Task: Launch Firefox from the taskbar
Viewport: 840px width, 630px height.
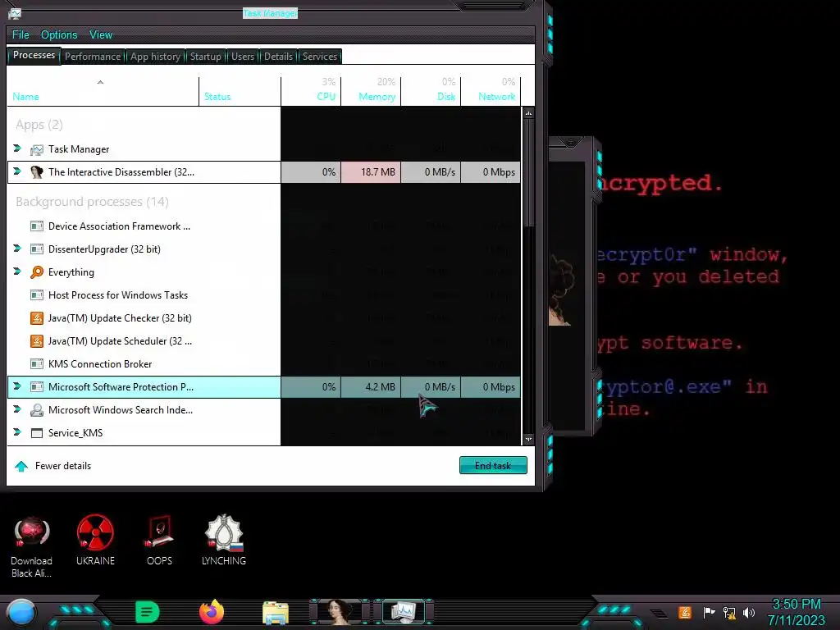Action: pos(212,612)
